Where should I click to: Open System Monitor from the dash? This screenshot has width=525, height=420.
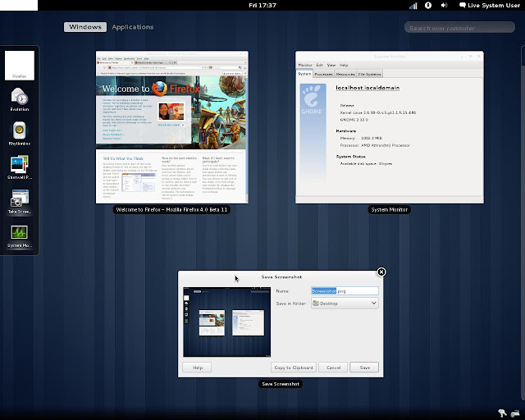pyautogui.click(x=20, y=233)
